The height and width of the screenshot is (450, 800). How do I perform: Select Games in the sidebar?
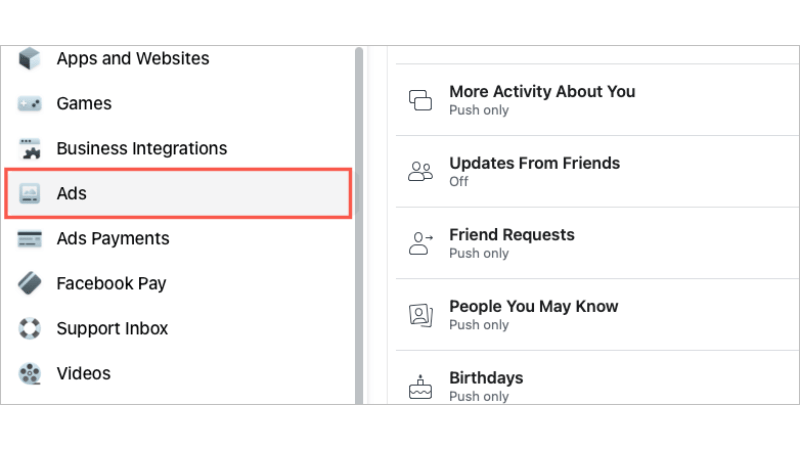tap(84, 104)
